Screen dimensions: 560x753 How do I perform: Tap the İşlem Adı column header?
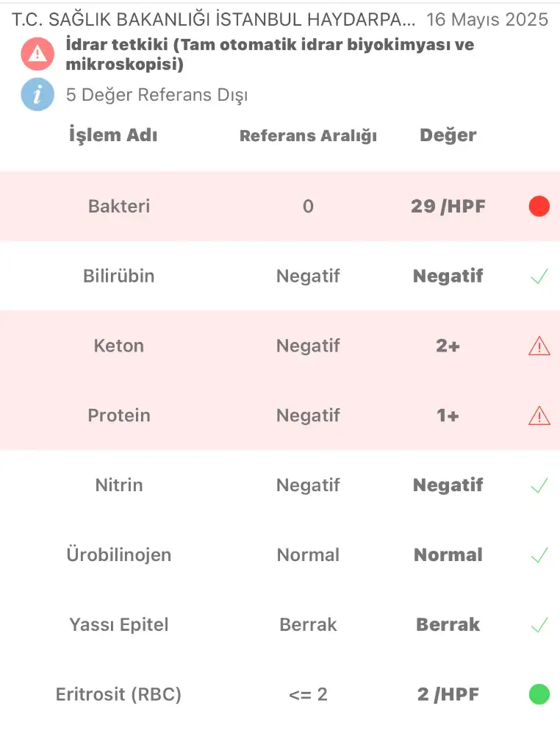click(113, 135)
